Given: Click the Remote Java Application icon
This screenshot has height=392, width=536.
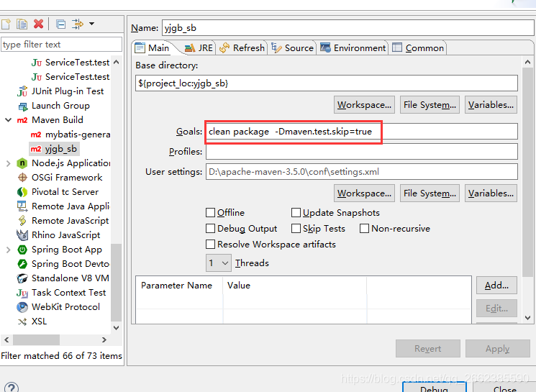Looking at the screenshot, I should point(22,206).
